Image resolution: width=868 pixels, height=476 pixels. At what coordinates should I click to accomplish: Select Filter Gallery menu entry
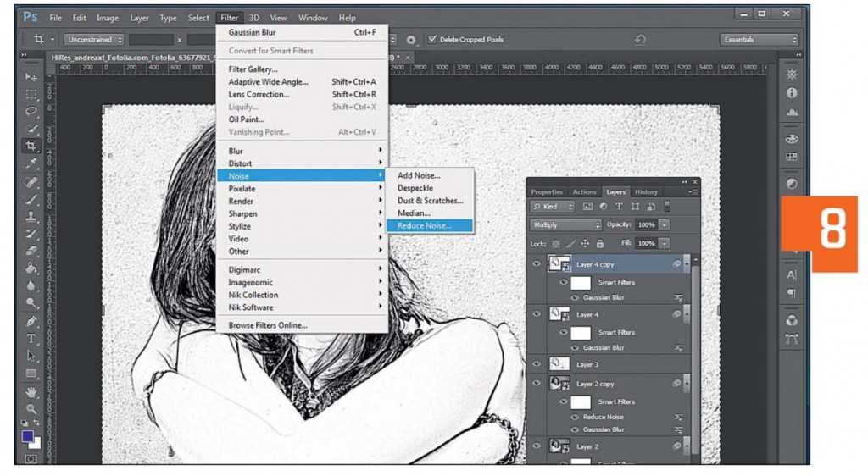point(253,69)
